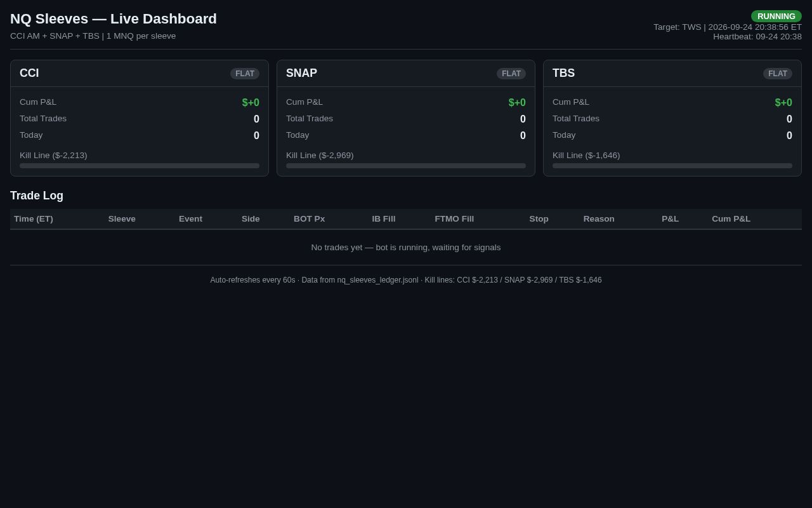Select the CCI kill line progress bar
The height and width of the screenshot is (508, 812).
[140, 166]
